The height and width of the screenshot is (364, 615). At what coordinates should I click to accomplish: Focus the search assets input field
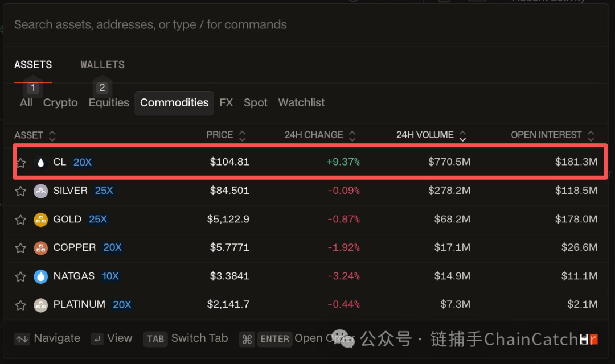(306, 24)
